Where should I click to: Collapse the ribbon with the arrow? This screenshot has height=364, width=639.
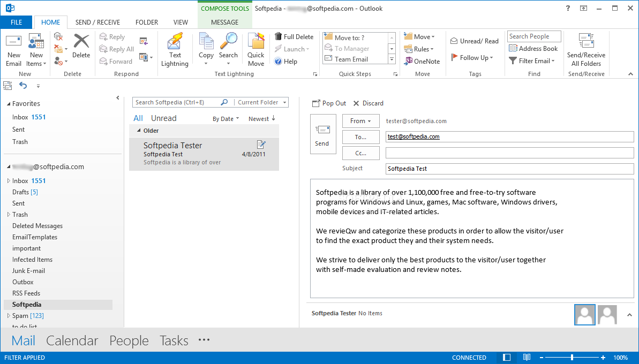point(630,74)
